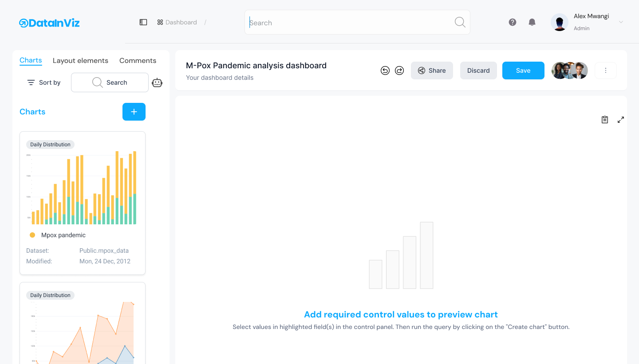Viewport: 639px width, 364px height.
Task: Open the Comments tab
Action: [x=138, y=60]
